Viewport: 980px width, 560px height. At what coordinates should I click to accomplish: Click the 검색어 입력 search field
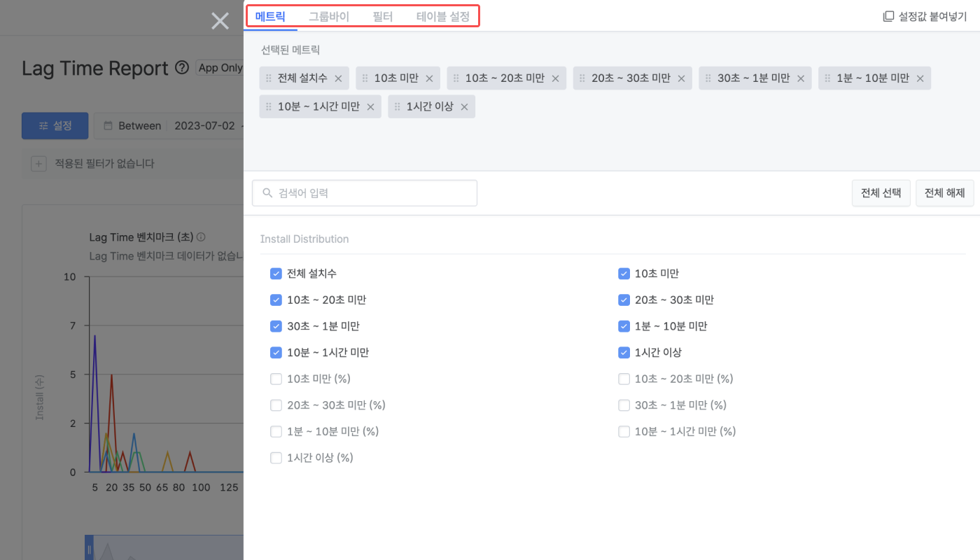pyautogui.click(x=365, y=193)
